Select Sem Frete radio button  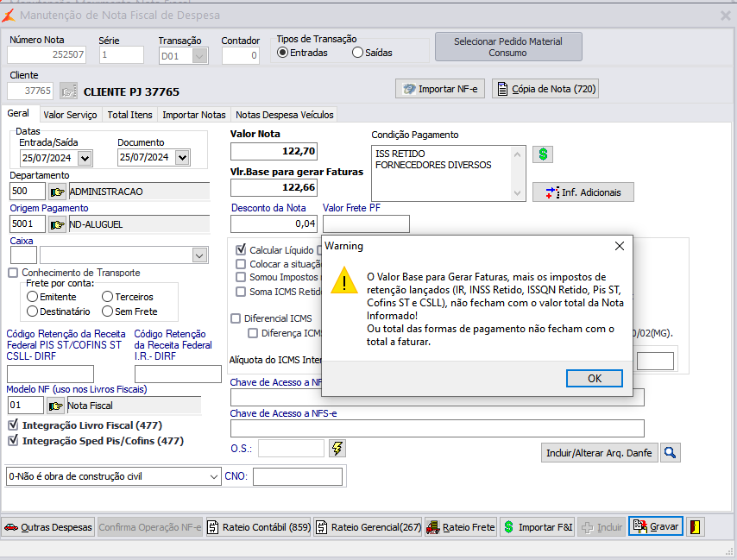108,311
